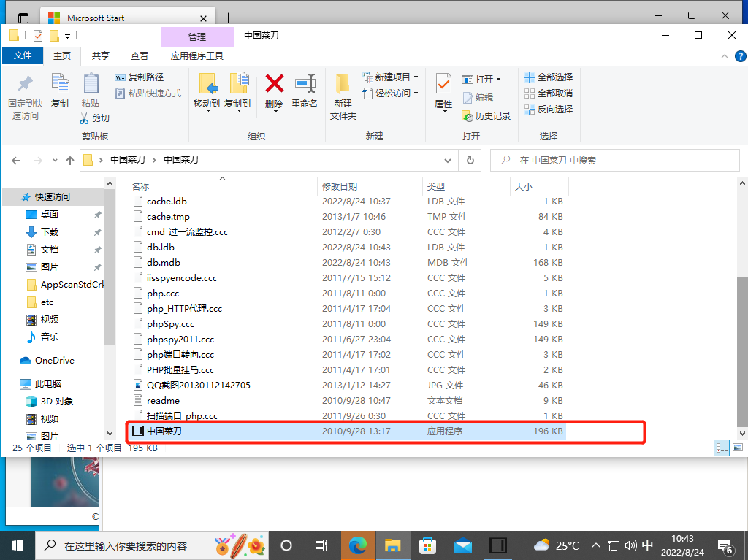Open the New item (新建项目) dropdown
The image size is (748, 560).
pyautogui.click(x=390, y=77)
